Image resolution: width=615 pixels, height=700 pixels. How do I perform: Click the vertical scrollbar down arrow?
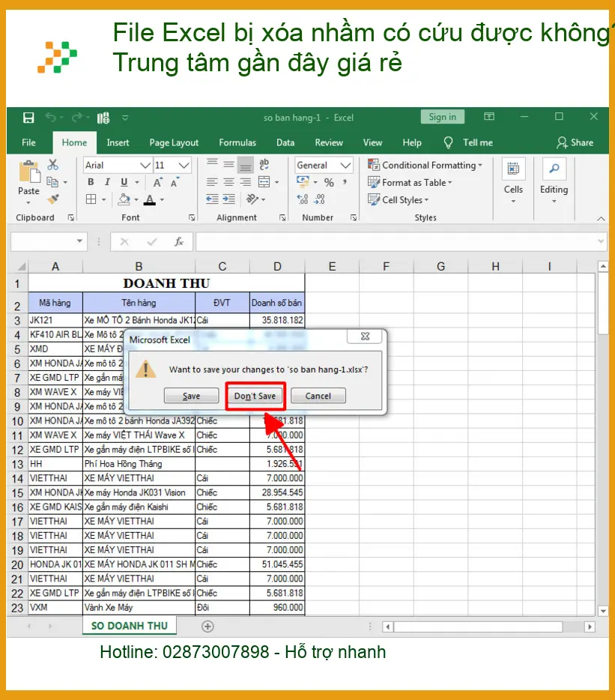(604, 611)
